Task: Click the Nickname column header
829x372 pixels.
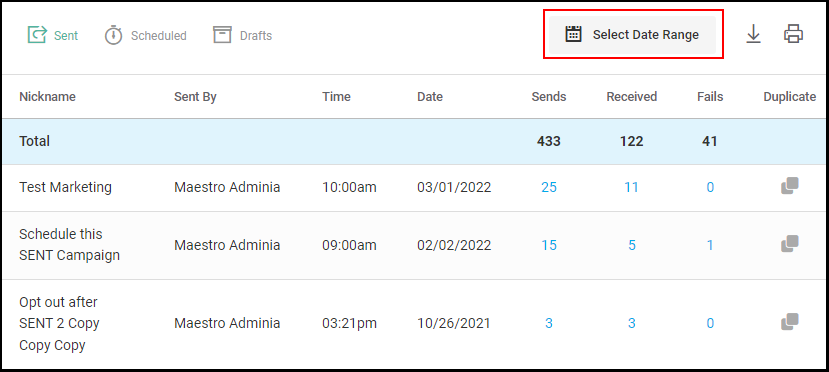Action: click(48, 97)
